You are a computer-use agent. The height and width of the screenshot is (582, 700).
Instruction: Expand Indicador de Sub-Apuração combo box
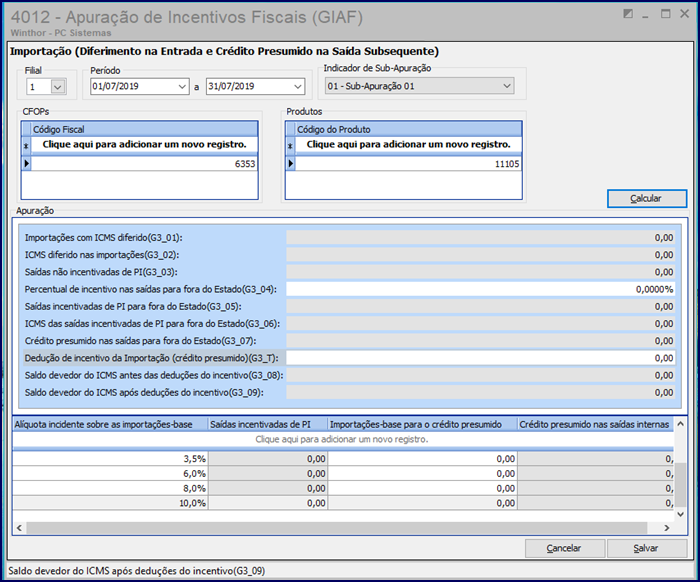tap(507, 86)
